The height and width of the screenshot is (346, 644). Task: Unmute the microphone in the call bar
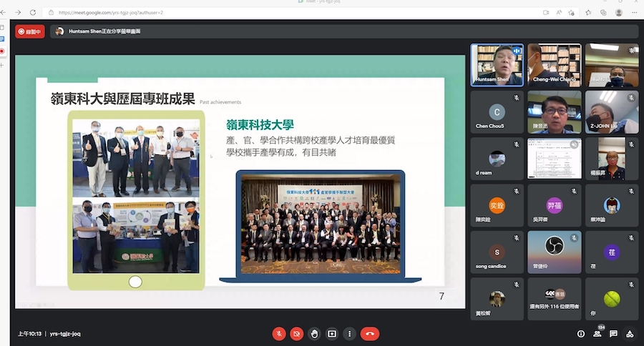coord(279,334)
